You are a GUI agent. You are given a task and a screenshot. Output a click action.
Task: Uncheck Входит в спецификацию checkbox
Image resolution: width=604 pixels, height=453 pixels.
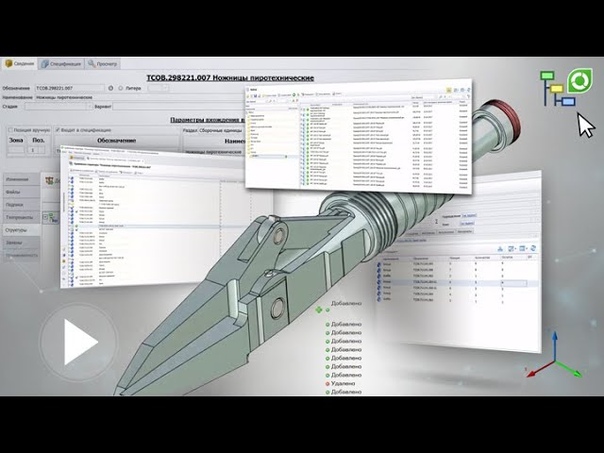point(59,130)
